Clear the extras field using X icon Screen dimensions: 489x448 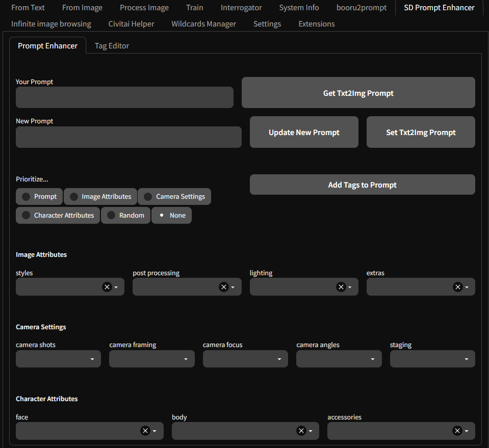[458, 287]
